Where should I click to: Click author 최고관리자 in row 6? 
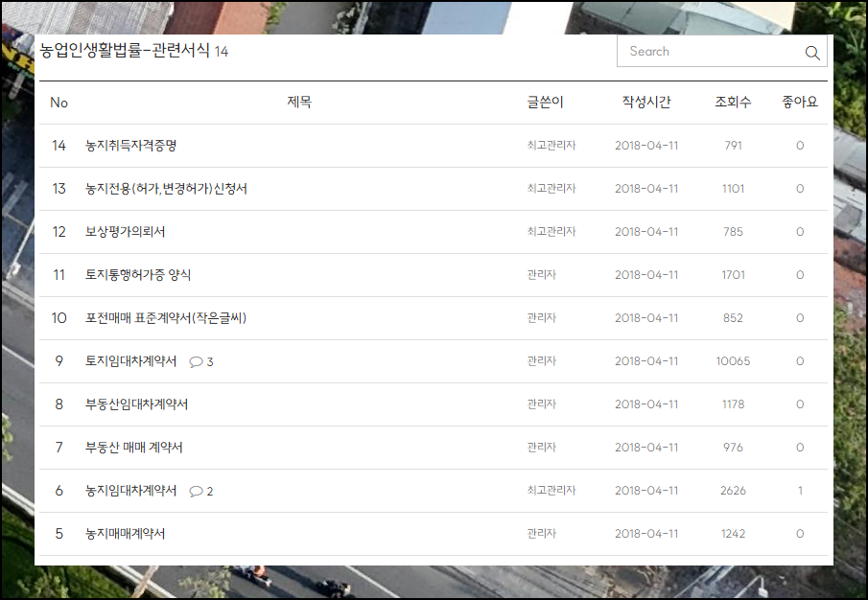551,491
